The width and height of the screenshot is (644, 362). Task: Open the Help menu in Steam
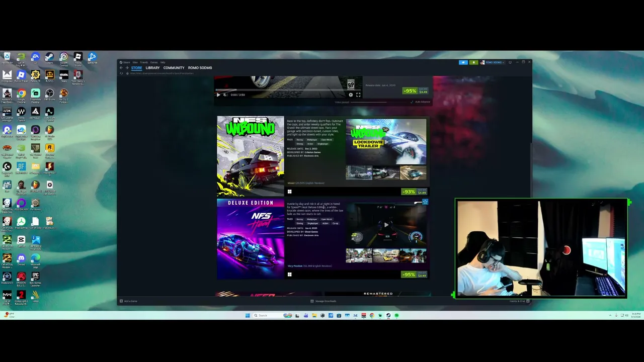coord(163,62)
